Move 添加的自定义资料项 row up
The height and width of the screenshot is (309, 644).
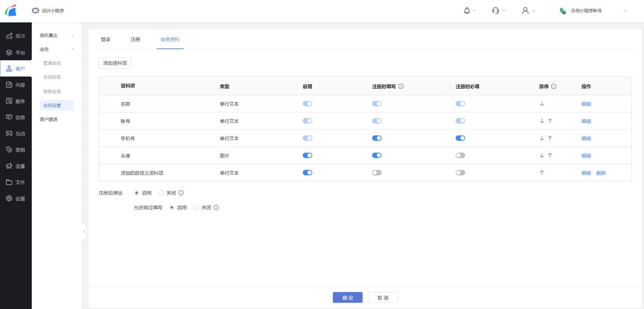[x=542, y=172]
